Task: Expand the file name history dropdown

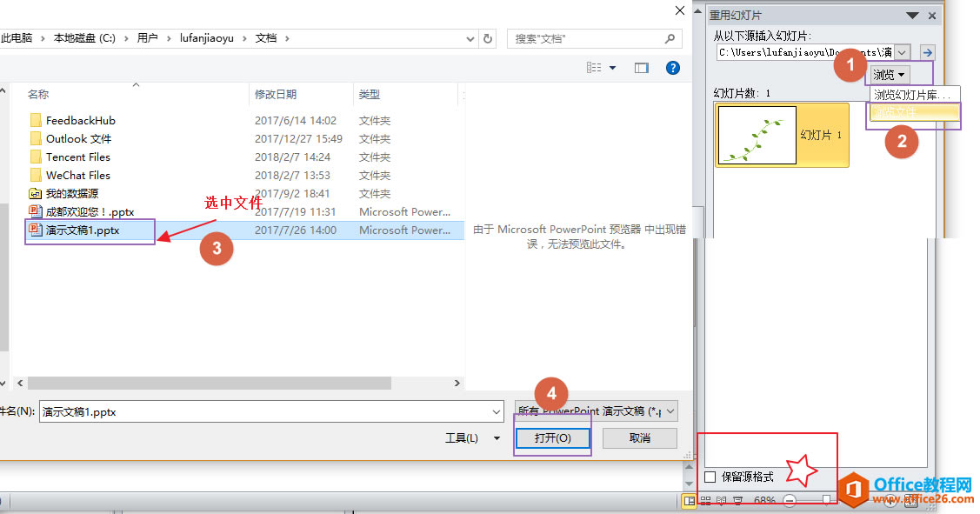Action: coord(497,412)
